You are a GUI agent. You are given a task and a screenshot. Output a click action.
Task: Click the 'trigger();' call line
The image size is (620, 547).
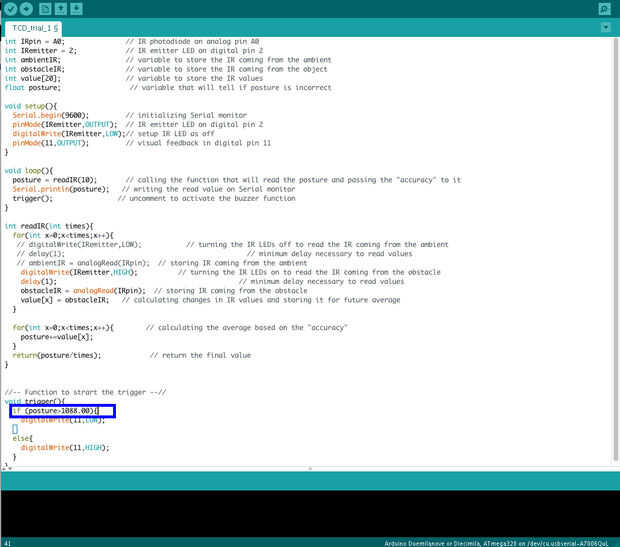click(x=32, y=198)
